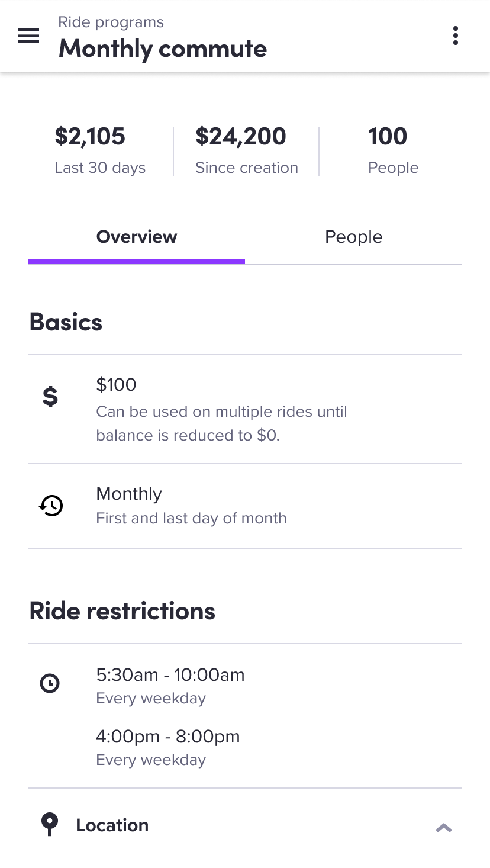Click the dollar sign budget icon

pos(50,396)
